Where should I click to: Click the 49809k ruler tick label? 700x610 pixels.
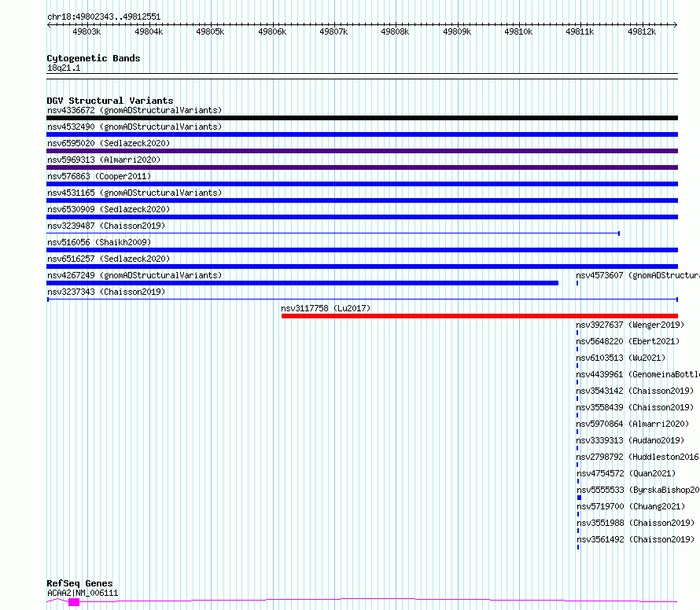tap(457, 31)
